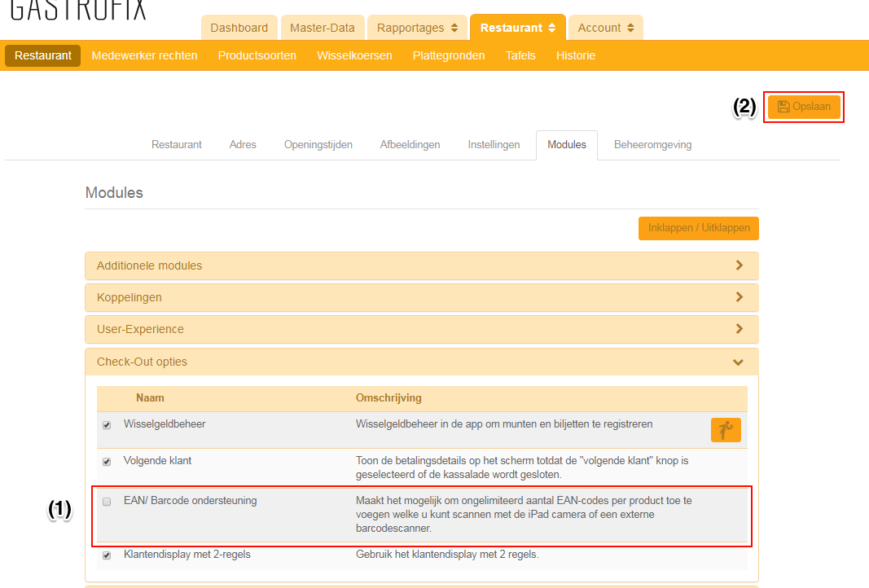869x588 pixels.
Task: Open the Openingstijden tab
Action: point(318,145)
